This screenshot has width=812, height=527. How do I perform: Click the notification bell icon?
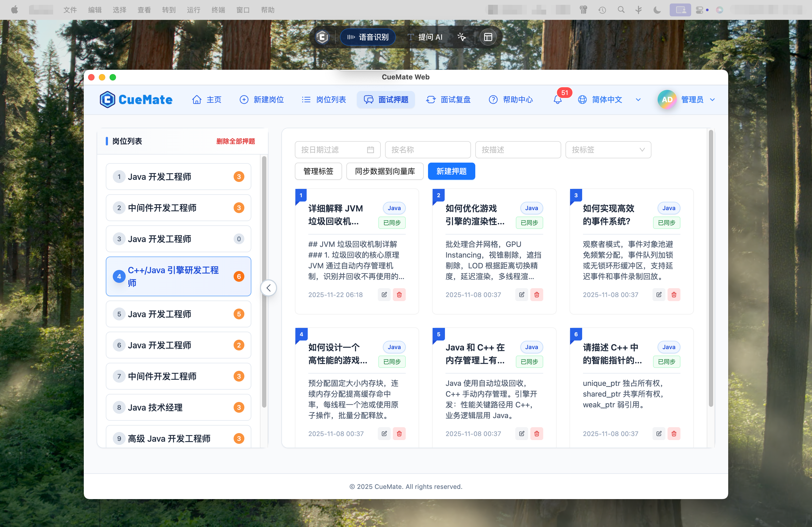tap(557, 100)
